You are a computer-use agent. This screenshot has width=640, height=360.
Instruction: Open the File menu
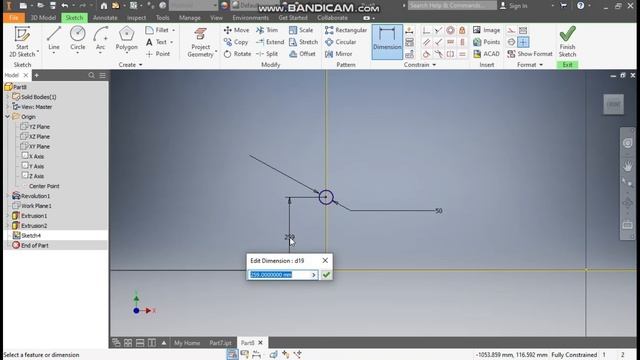pos(13,18)
